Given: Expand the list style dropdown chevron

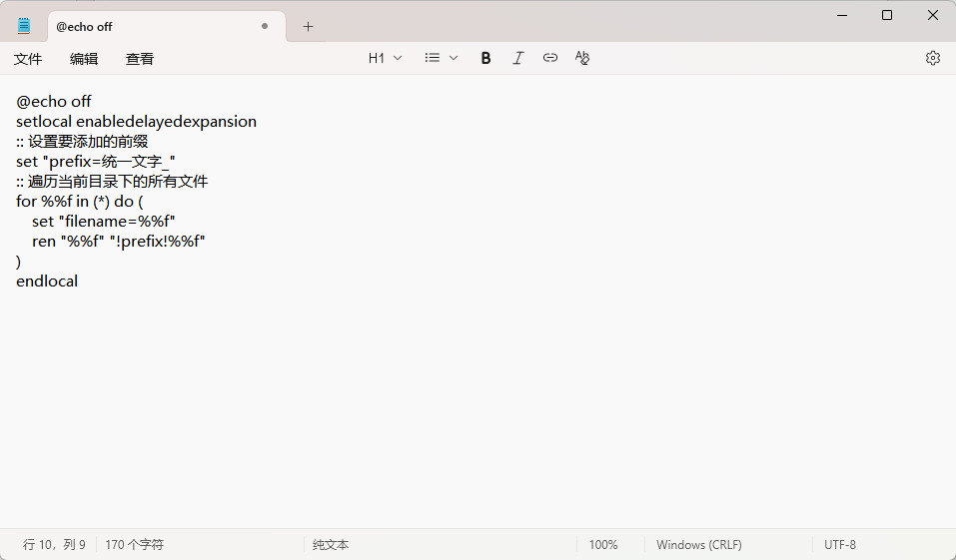Looking at the screenshot, I should click(453, 58).
